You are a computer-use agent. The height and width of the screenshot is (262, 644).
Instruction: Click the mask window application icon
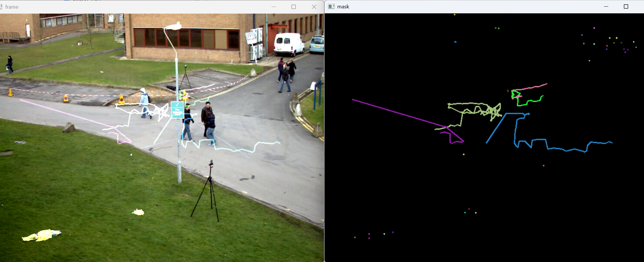331,7
